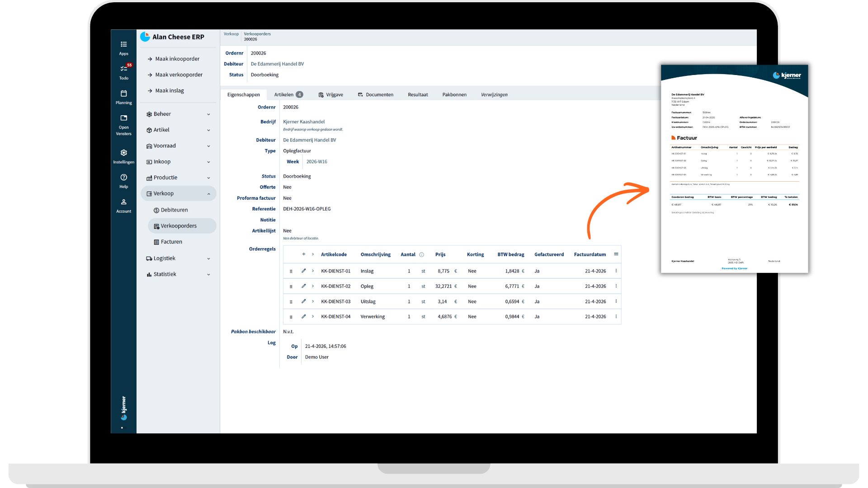The width and height of the screenshot is (868, 488).
Task: Edit KK-DIENST-01 row with pencil icon
Action: coord(304,271)
